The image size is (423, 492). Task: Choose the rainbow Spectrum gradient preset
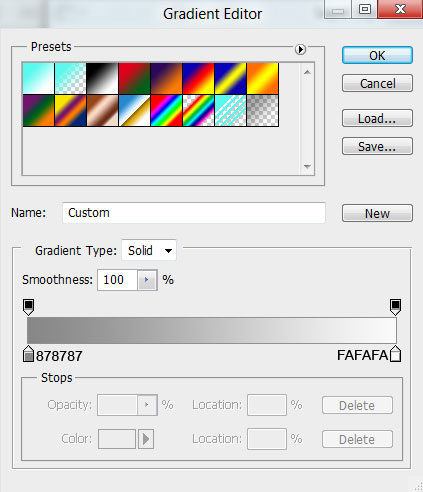pyautogui.click(x=166, y=110)
